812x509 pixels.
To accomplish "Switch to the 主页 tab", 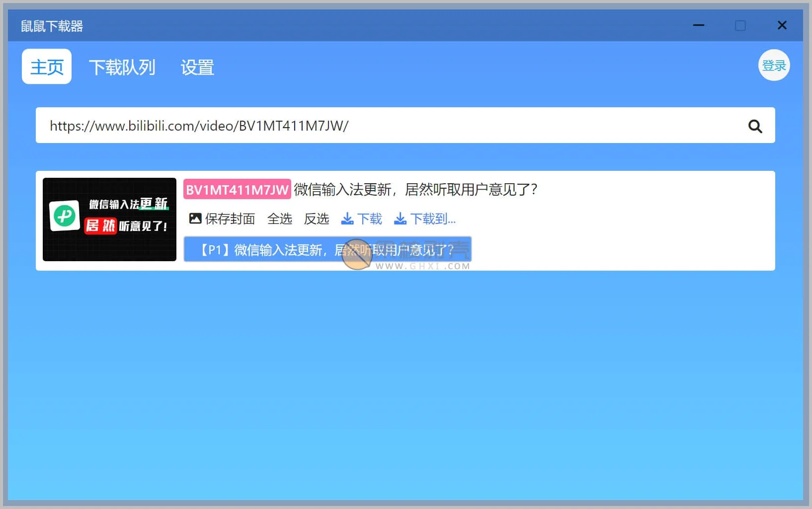I will click(x=47, y=67).
